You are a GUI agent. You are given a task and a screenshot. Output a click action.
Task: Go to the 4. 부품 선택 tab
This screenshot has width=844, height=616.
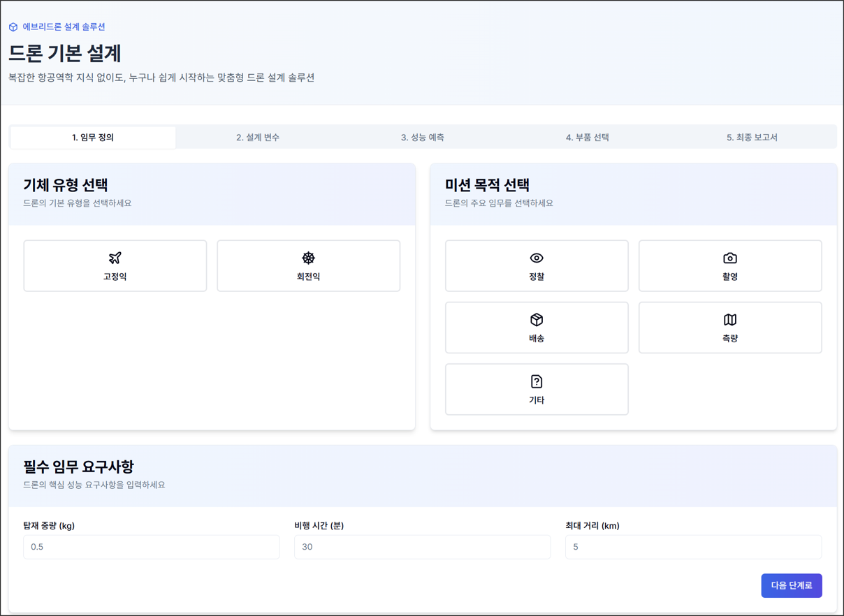588,138
